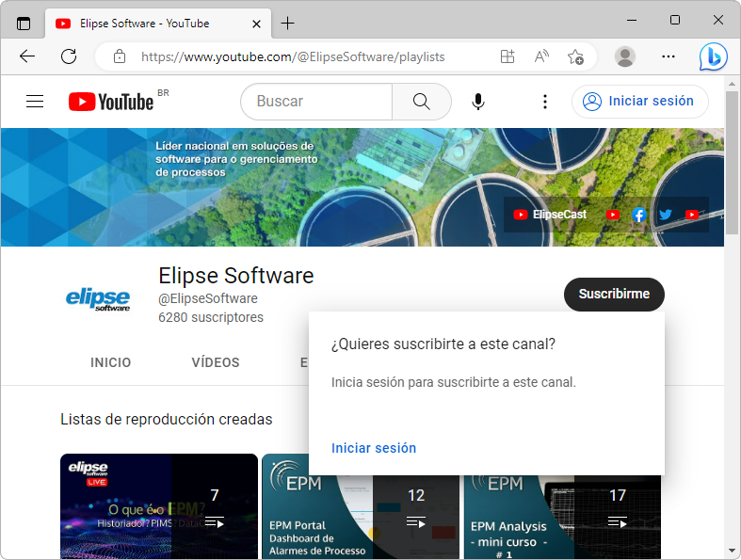Switch to the VÍDEOS tab

216,362
